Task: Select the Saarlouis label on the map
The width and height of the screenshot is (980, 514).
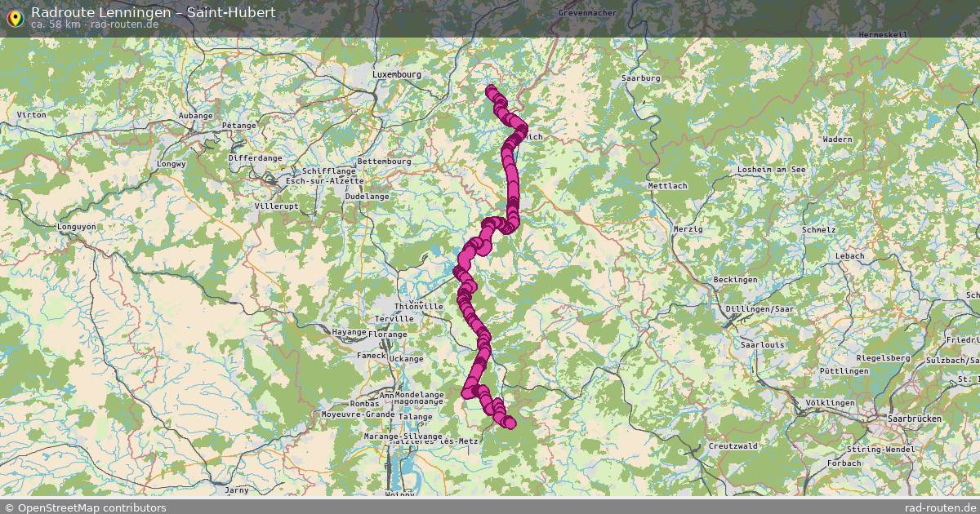Action: tap(761, 345)
